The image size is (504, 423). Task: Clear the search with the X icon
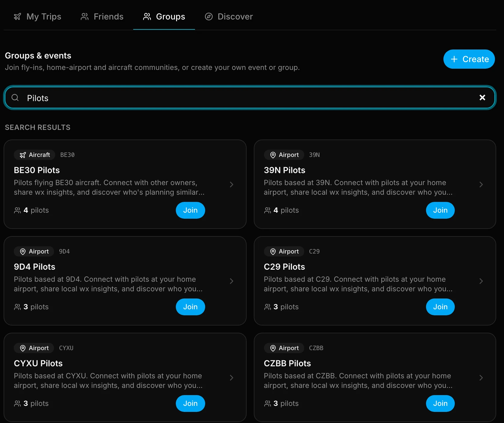482,97
